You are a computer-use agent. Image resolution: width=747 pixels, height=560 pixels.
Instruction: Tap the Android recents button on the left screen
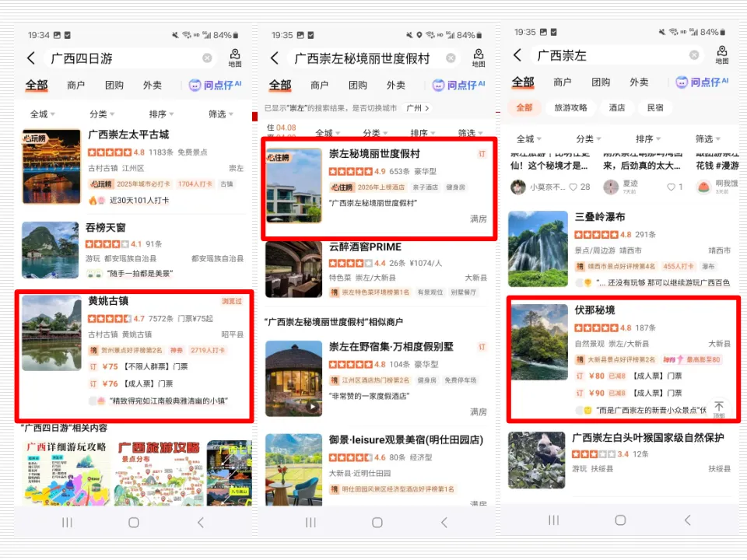(x=67, y=520)
